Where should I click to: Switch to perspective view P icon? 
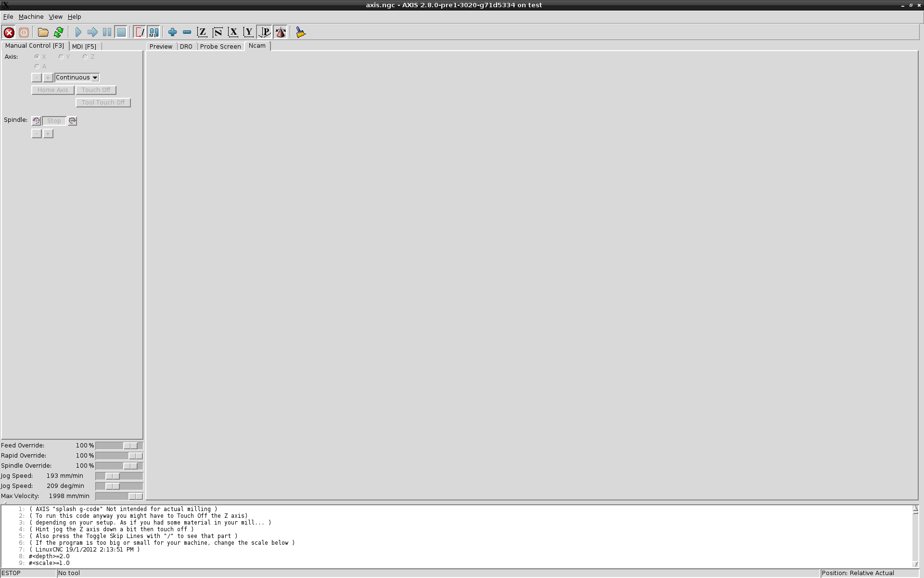(265, 32)
